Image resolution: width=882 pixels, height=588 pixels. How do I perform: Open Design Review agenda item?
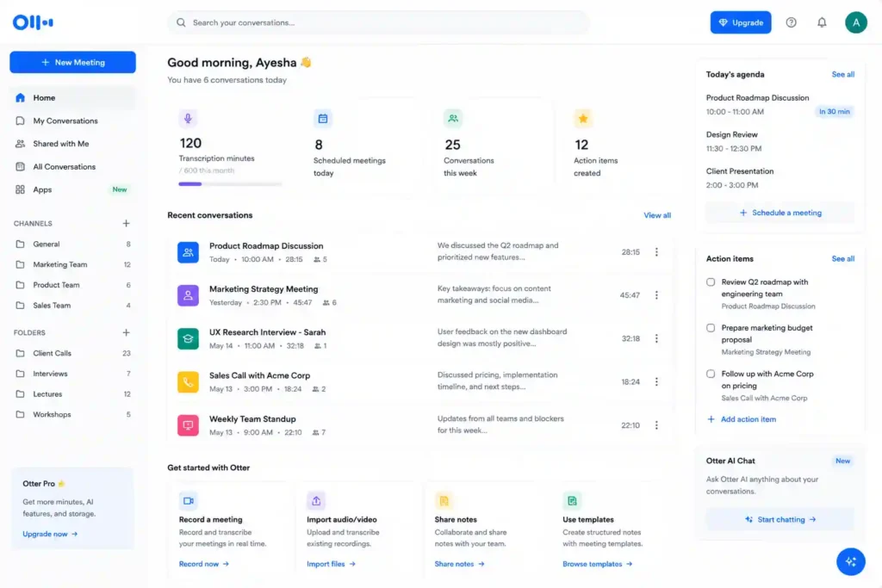[780, 142]
